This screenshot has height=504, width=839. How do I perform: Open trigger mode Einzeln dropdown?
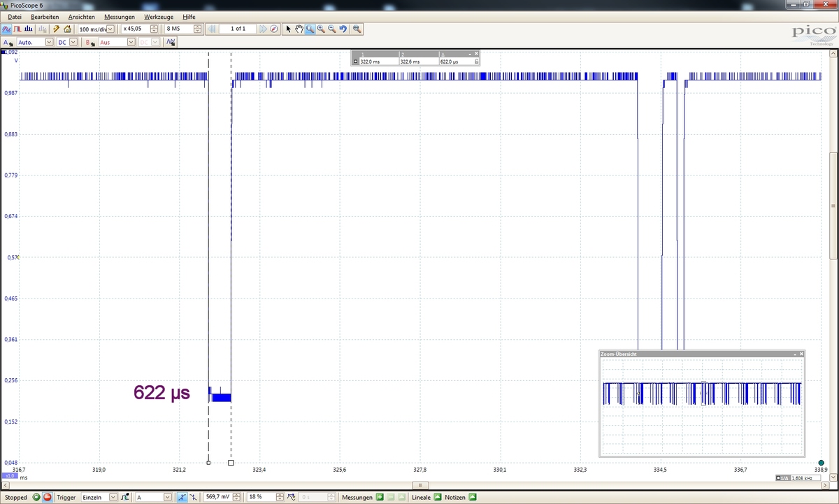[x=114, y=497]
